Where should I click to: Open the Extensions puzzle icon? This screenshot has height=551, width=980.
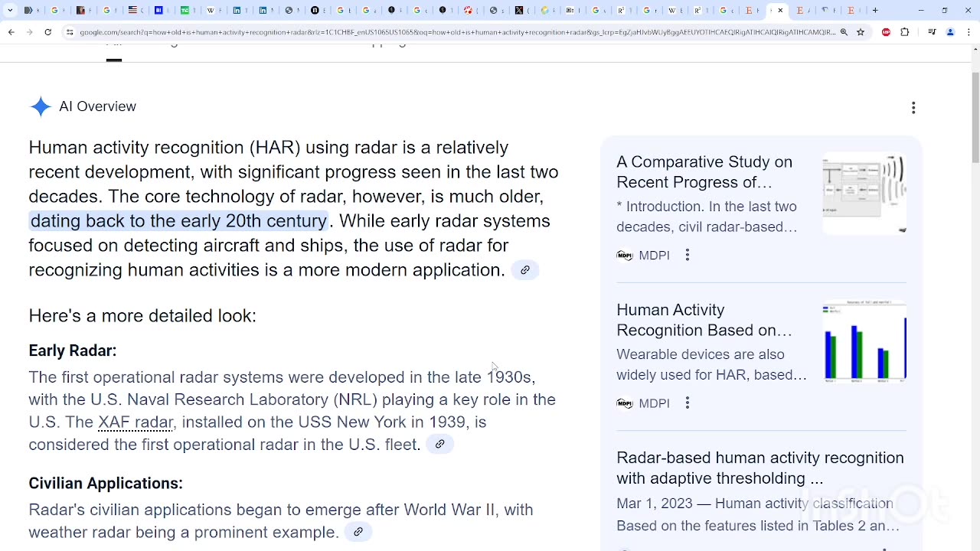(905, 32)
